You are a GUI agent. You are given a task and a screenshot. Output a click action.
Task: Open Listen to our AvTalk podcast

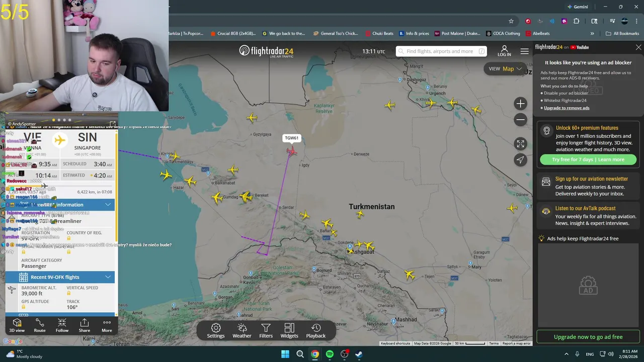(588, 216)
